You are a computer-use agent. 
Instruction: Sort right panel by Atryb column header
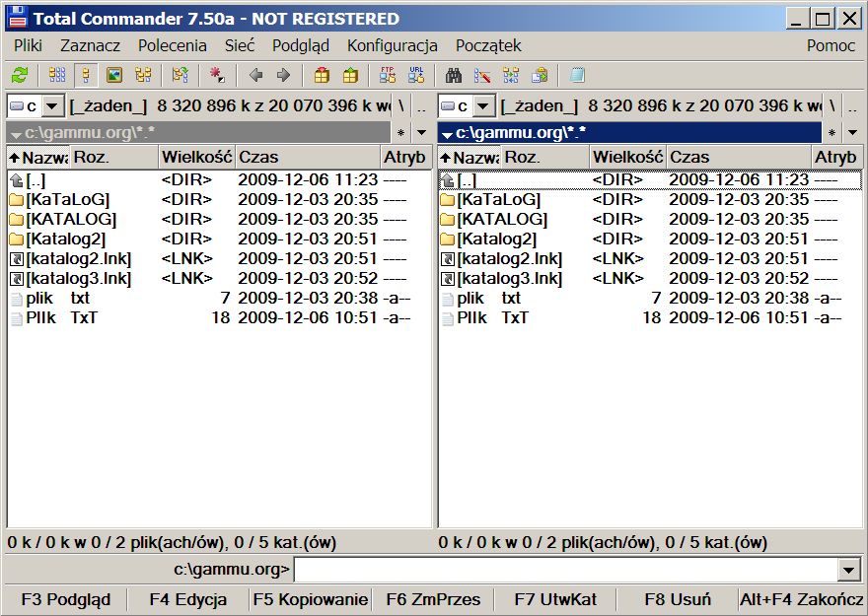[837, 157]
